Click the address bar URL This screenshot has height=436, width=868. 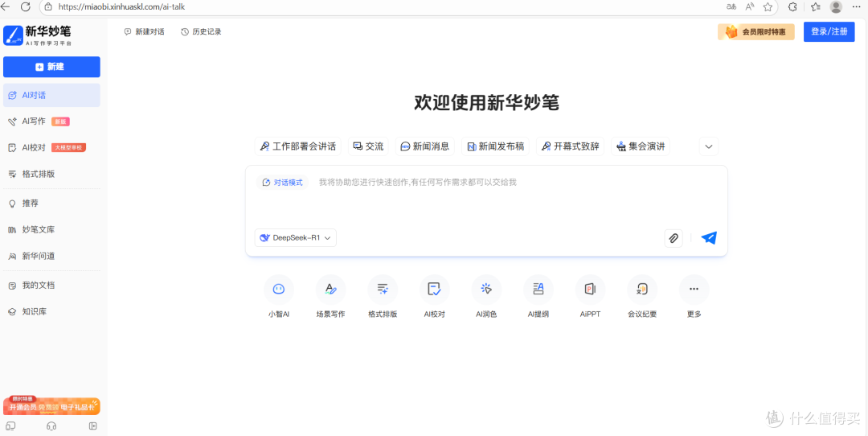tap(121, 6)
